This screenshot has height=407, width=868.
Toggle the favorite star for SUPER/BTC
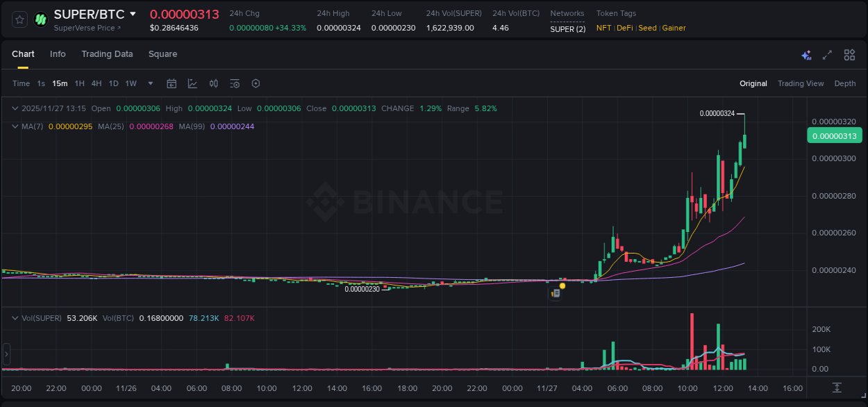[19, 19]
